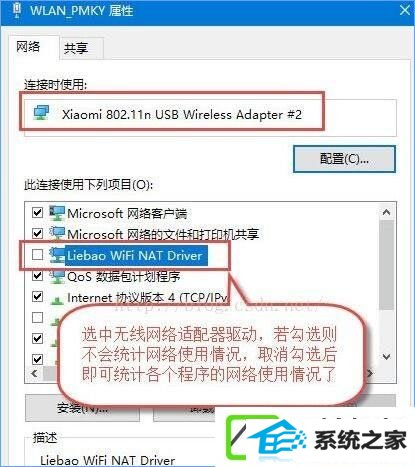
Task: Click the Microsoft file and printer sharing icon
Action: coord(57,234)
